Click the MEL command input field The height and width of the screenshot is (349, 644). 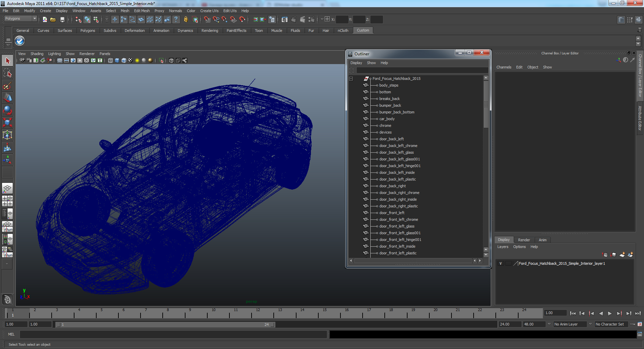pyautogui.click(x=173, y=334)
